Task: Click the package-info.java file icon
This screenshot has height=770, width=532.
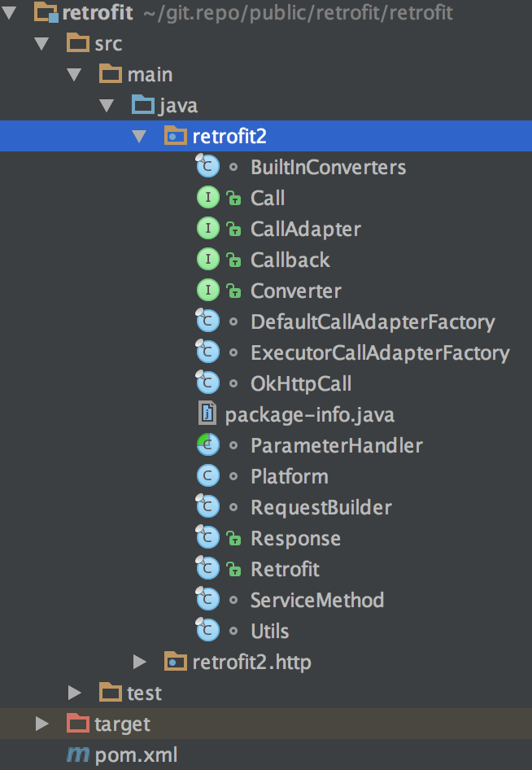Action: [x=208, y=414]
